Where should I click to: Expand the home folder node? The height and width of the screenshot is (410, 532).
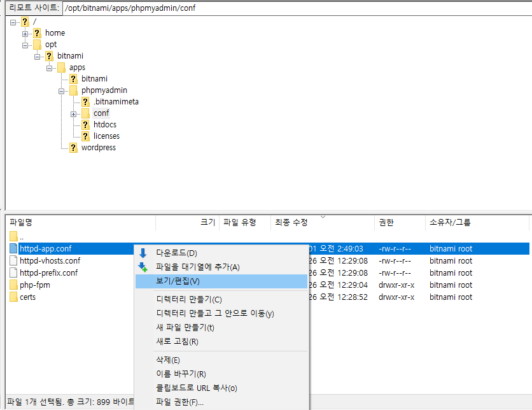(x=25, y=34)
